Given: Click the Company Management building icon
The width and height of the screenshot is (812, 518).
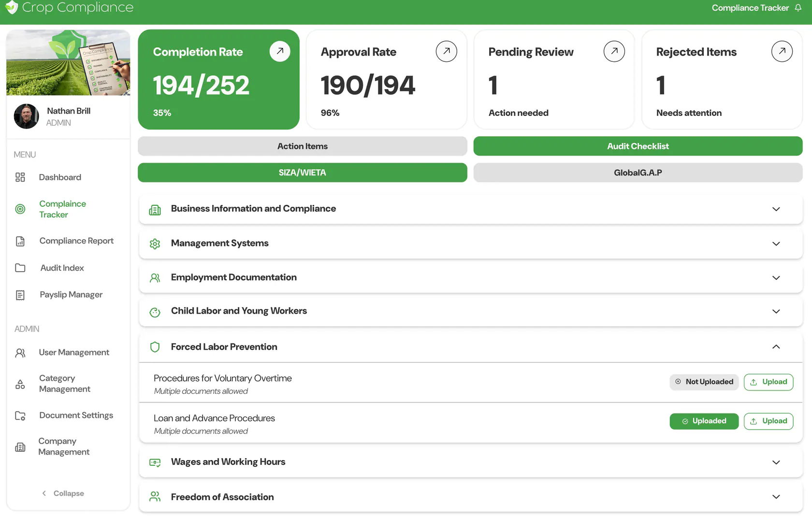Looking at the screenshot, I should pyautogui.click(x=20, y=447).
